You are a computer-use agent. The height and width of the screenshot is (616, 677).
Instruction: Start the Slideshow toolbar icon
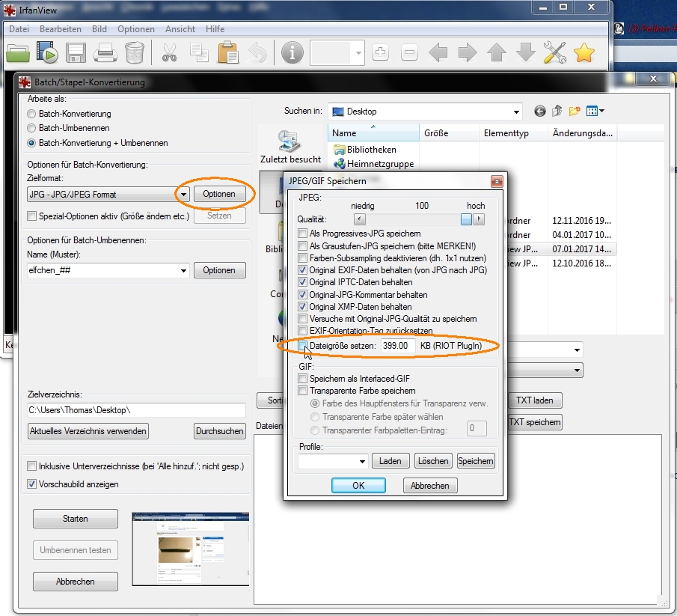point(47,52)
